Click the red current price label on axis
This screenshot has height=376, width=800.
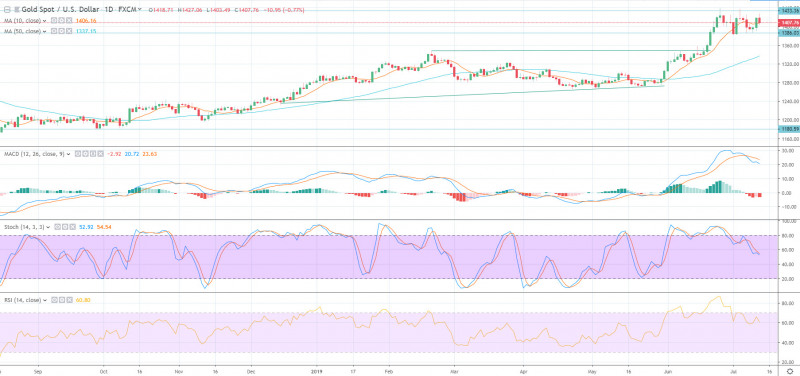coord(789,23)
